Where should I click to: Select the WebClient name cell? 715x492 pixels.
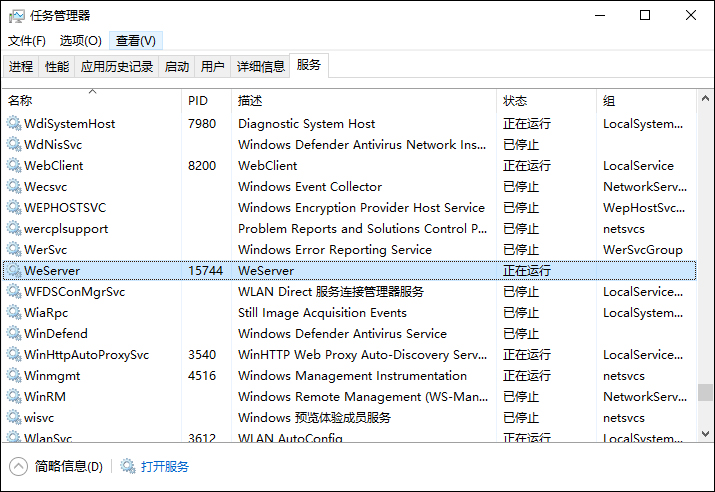[x=53, y=166]
